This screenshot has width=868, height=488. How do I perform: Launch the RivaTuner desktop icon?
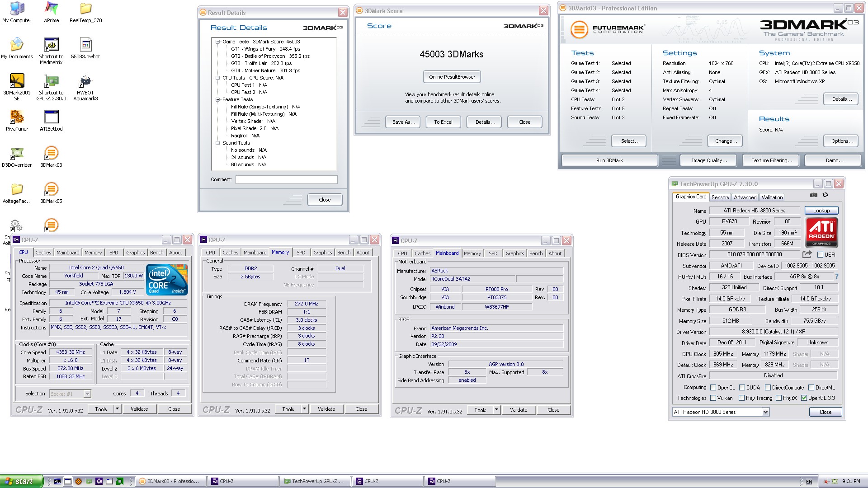pyautogui.click(x=17, y=121)
